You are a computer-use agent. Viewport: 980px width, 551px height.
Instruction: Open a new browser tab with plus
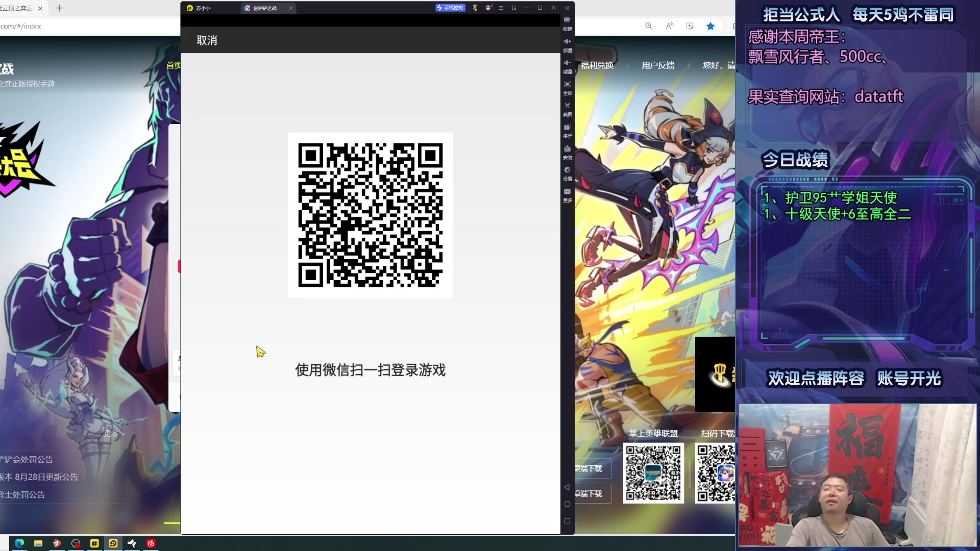point(59,8)
